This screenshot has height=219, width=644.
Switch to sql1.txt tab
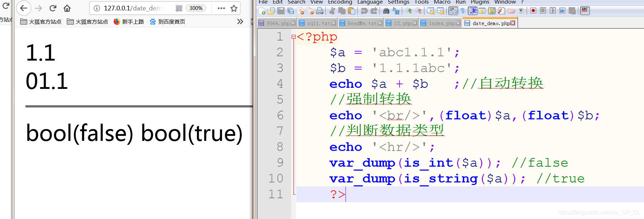pyautogui.click(x=318, y=23)
